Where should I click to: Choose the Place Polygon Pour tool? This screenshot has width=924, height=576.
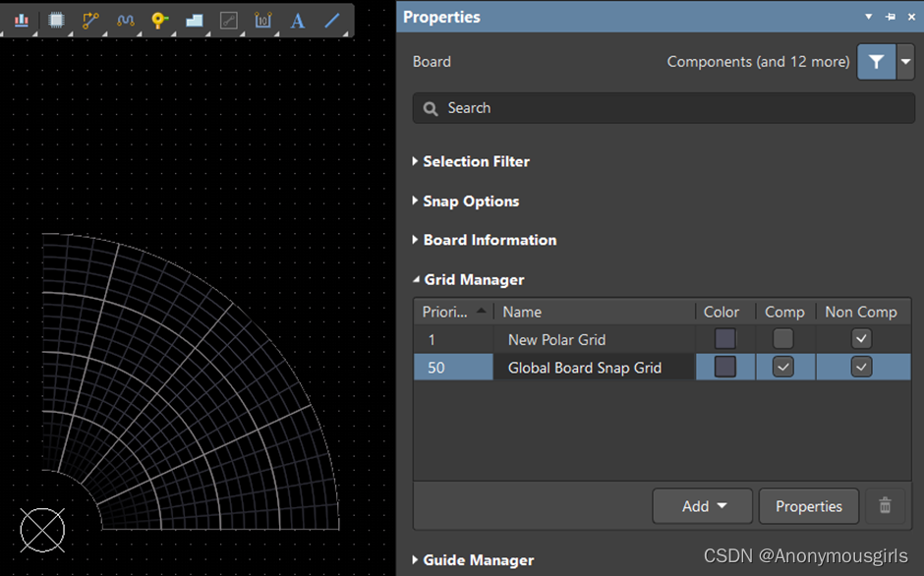pyautogui.click(x=194, y=20)
